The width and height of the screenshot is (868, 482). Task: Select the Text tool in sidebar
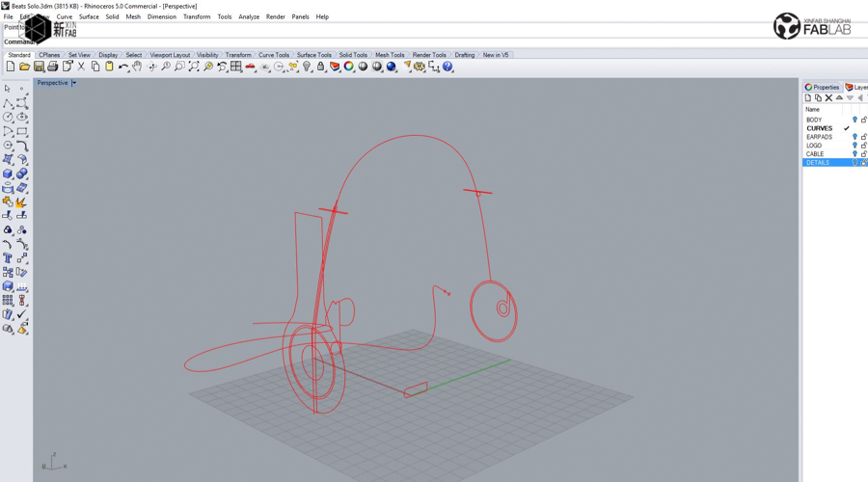[8, 258]
